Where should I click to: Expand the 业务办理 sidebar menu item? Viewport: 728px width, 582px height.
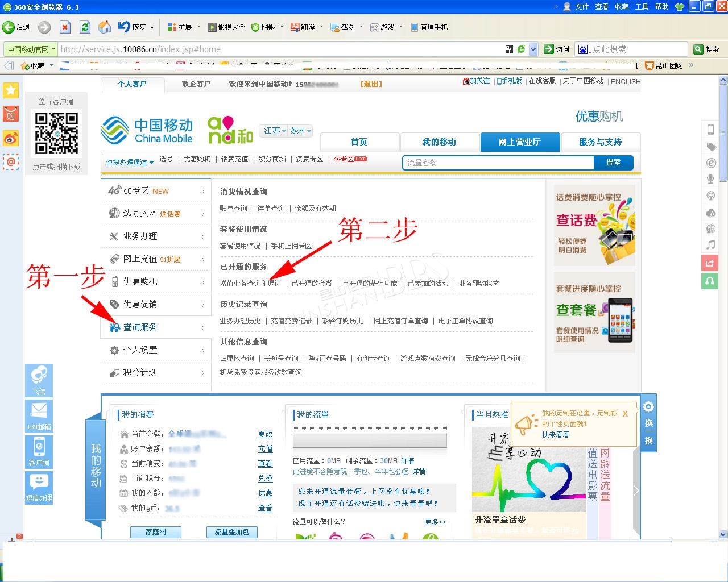tap(156, 236)
